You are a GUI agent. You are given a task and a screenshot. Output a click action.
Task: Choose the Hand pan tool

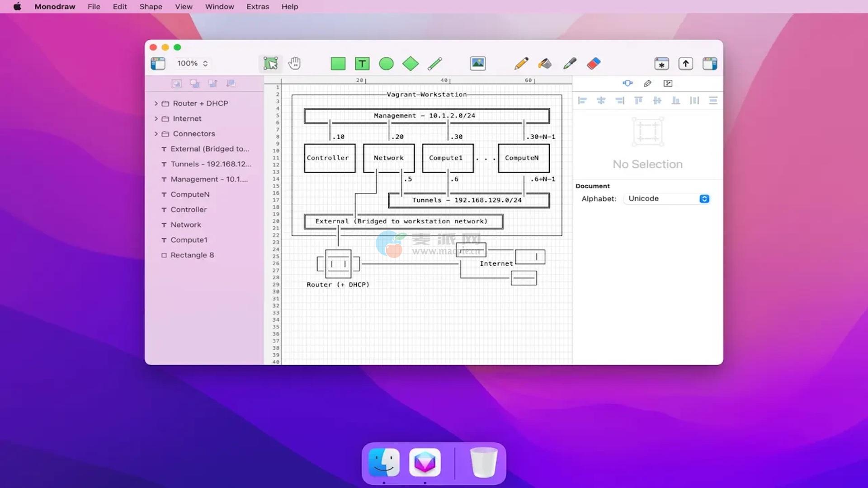tap(295, 64)
